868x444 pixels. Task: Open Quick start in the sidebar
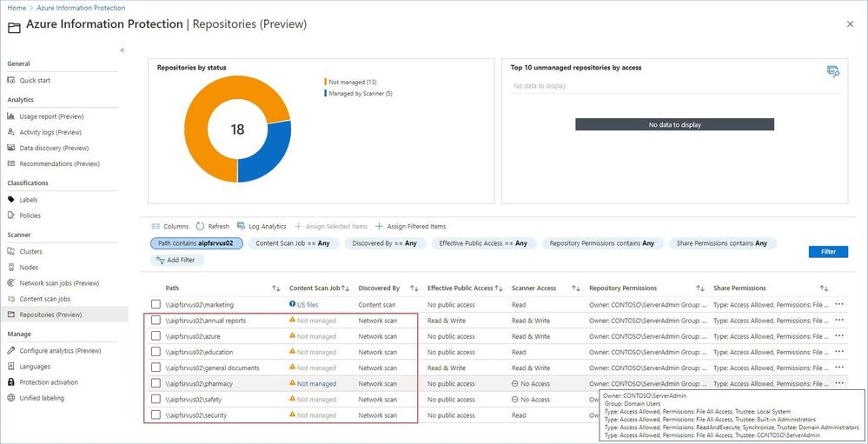(35, 80)
